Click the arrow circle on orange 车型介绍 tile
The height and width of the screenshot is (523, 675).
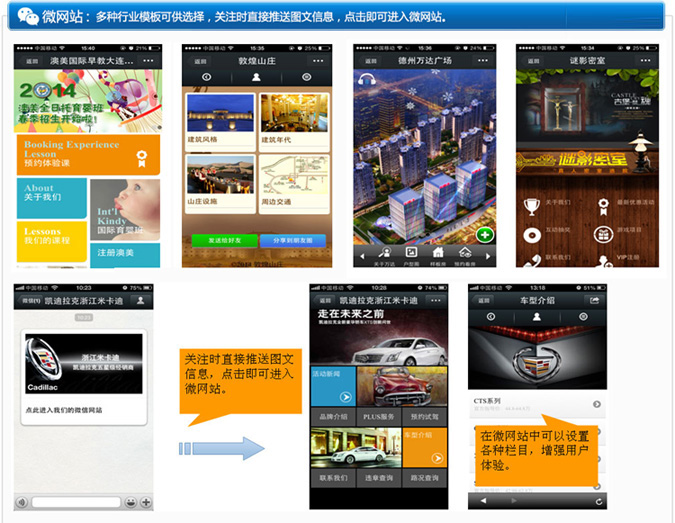(x=437, y=458)
